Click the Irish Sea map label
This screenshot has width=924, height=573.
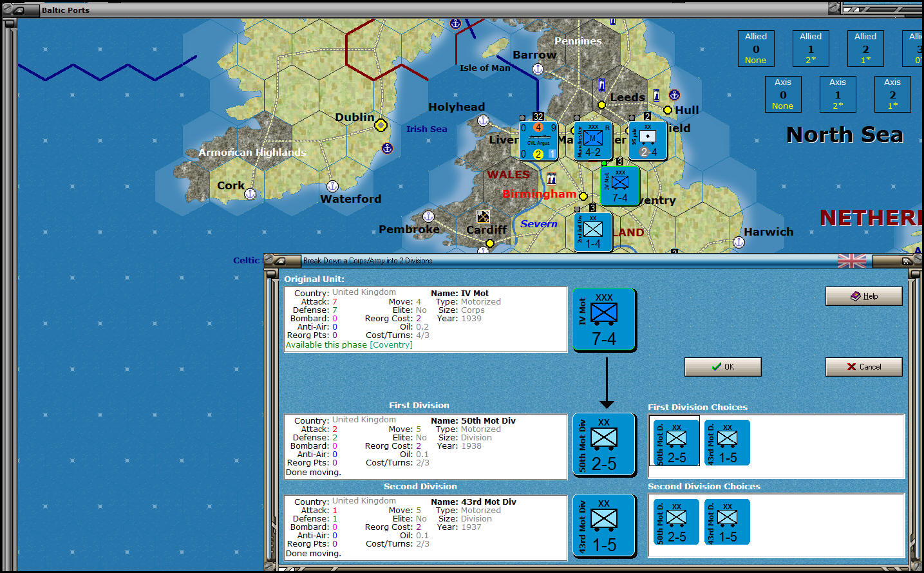coord(426,129)
